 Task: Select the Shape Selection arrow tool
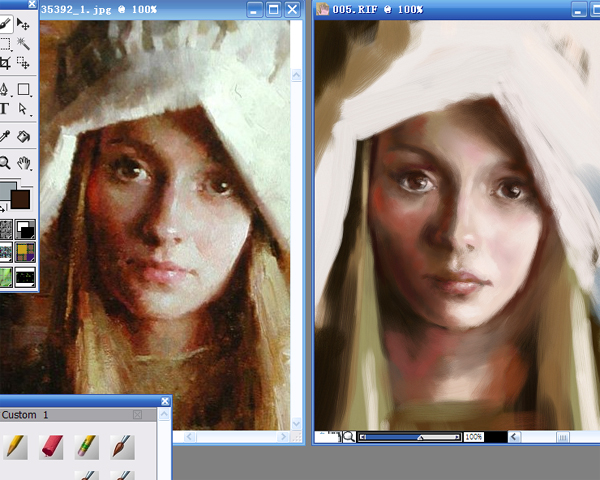coord(23,109)
